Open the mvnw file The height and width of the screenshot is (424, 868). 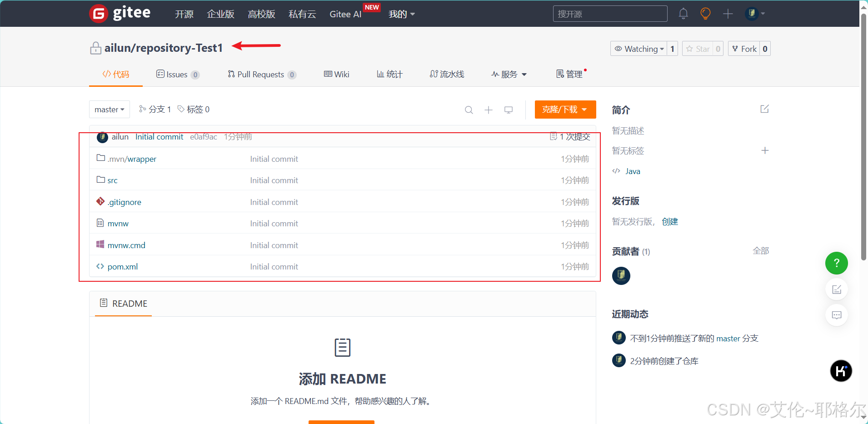[x=118, y=224]
